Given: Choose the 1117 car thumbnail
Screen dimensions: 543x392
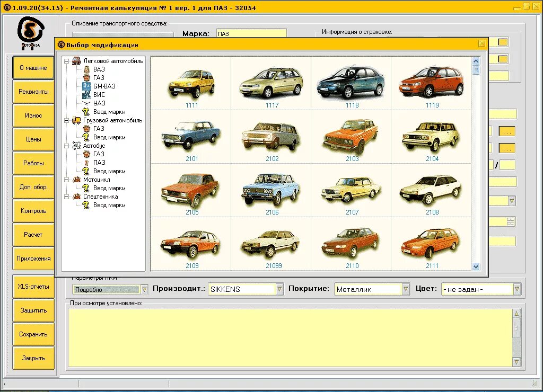Looking at the screenshot, I should coord(271,83).
